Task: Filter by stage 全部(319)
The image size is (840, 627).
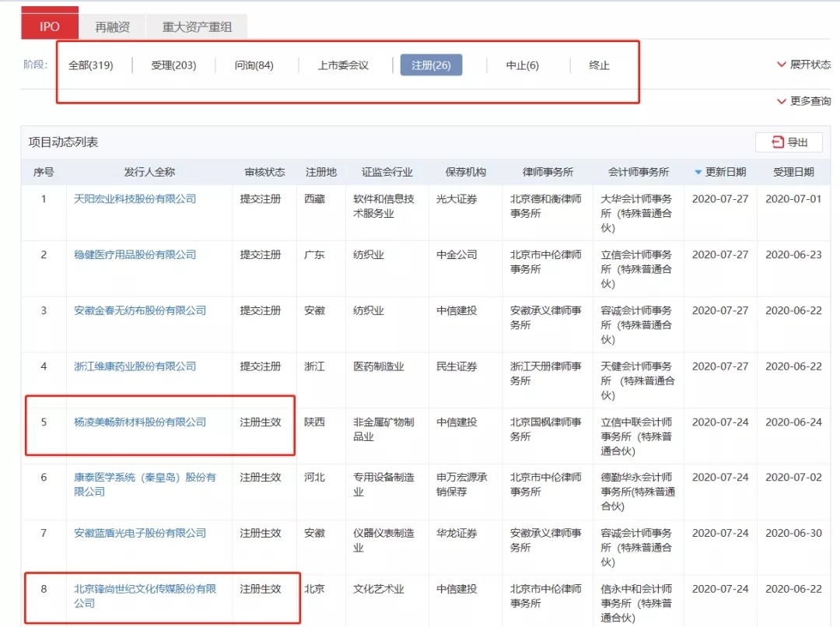Action: pos(91,65)
